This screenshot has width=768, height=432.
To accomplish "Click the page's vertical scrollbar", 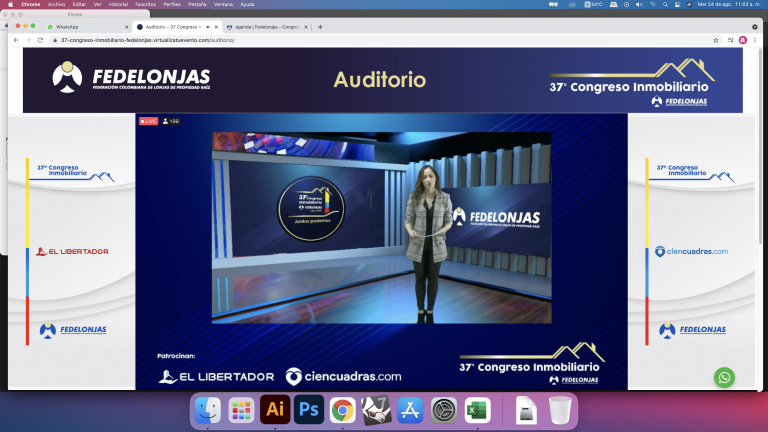I will (759, 147).
